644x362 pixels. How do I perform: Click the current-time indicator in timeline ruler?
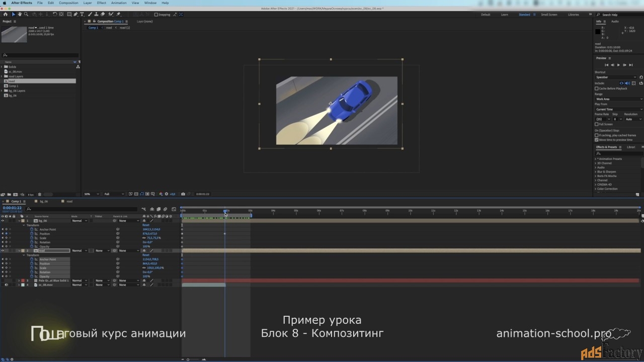(225, 212)
